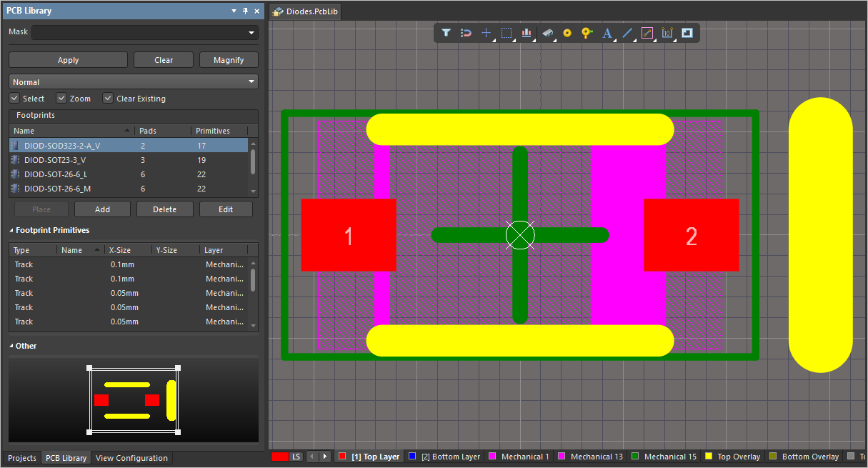Select the place pad tool
Viewport: 868px width, 468px height.
click(x=567, y=33)
